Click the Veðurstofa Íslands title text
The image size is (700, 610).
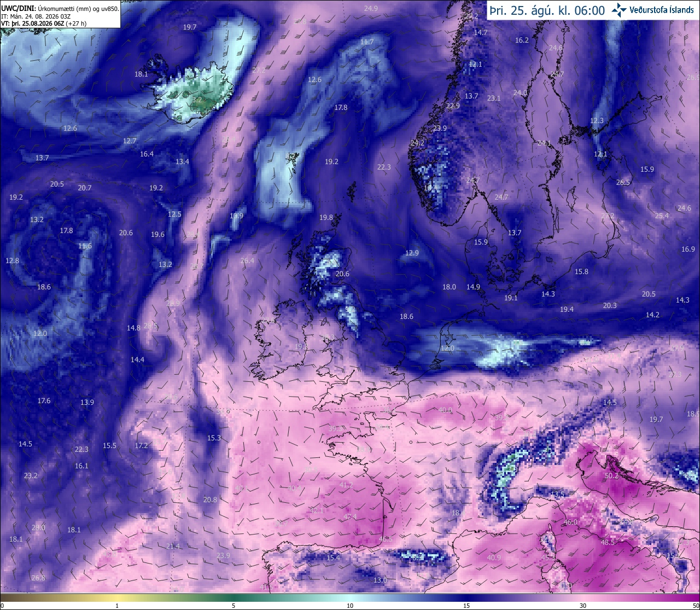pyautogui.click(x=662, y=10)
